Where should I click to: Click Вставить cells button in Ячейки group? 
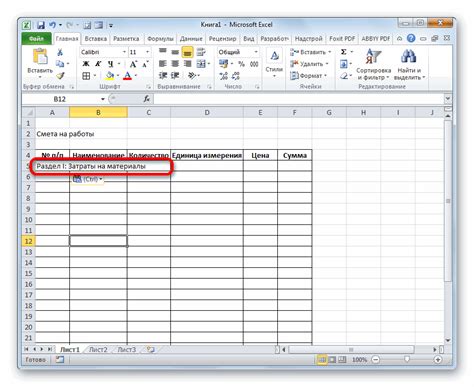(311, 52)
